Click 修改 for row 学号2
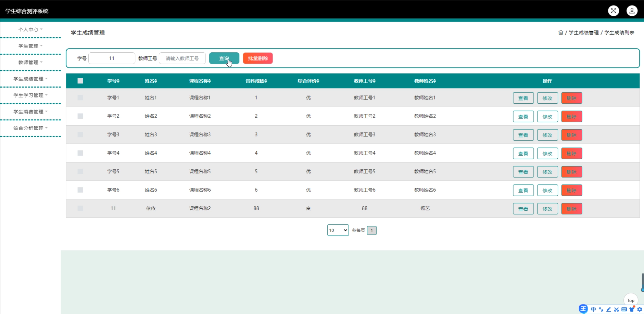The height and width of the screenshot is (314, 644). 547,117
